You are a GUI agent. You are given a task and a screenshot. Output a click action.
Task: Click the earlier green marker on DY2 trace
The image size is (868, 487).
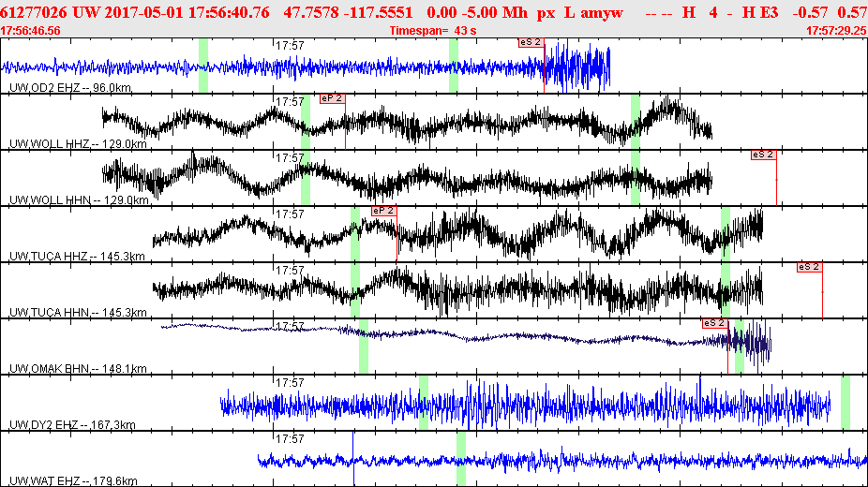[424, 403]
